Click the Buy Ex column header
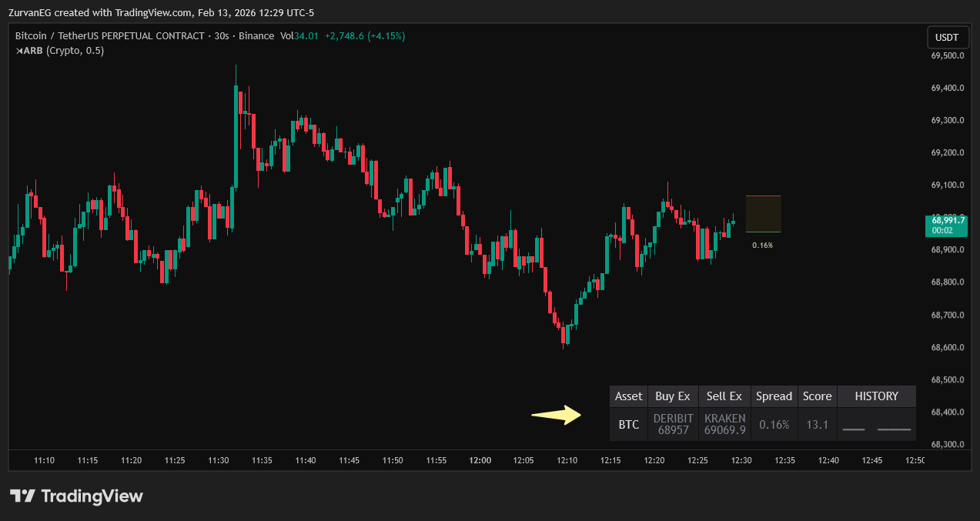The width and height of the screenshot is (980, 521). point(673,396)
